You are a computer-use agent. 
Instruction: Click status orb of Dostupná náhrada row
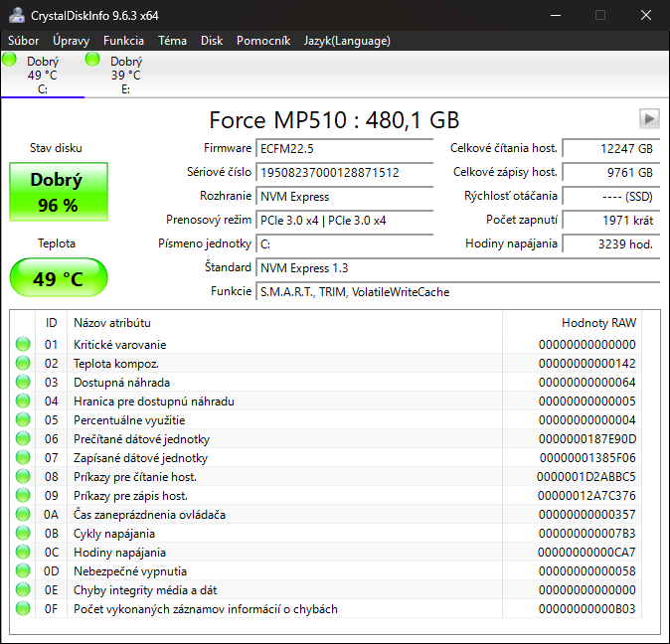pos(23,382)
